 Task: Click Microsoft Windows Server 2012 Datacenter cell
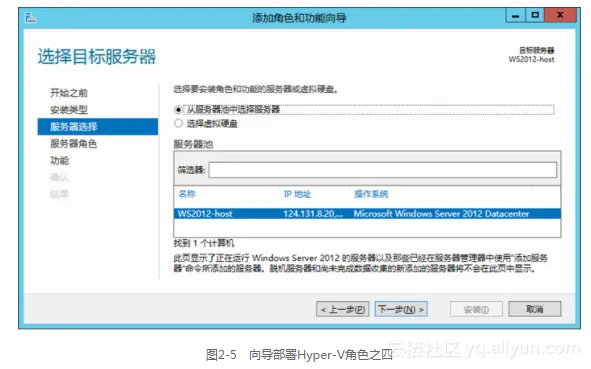coord(441,214)
